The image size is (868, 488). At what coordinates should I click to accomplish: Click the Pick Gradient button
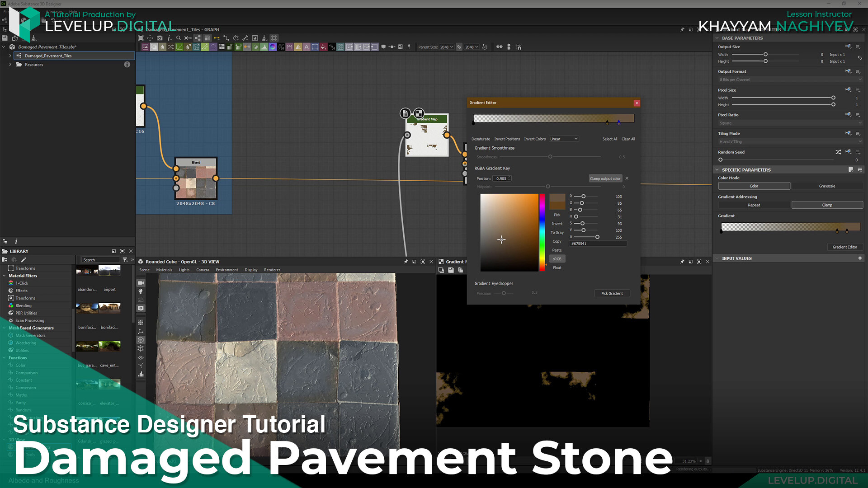click(612, 293)
